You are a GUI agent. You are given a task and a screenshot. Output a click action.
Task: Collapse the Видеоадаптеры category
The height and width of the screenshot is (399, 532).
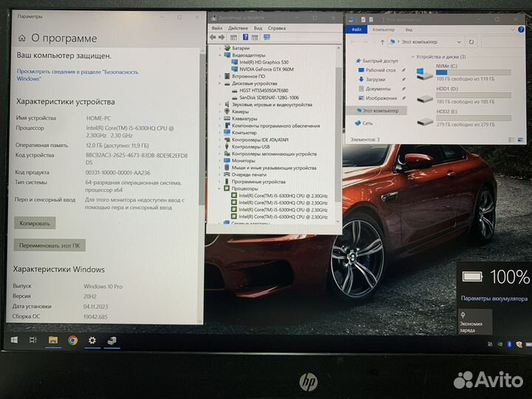[220, 55]
